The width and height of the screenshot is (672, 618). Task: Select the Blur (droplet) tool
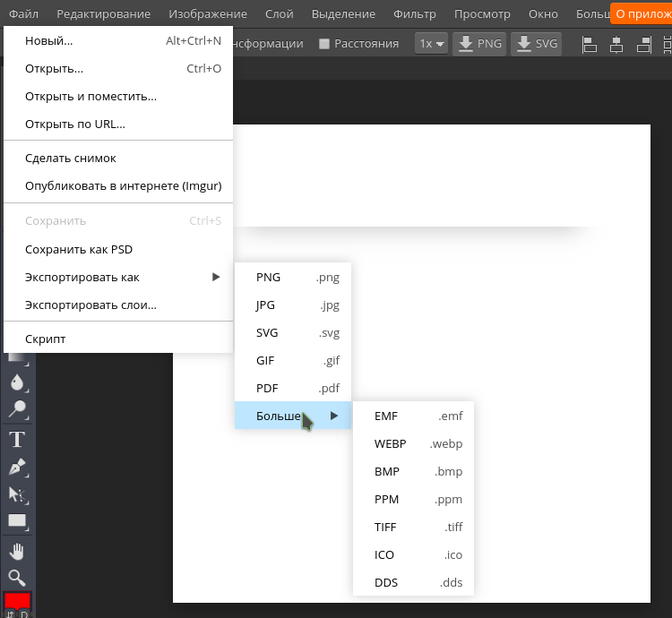(17, 382)
